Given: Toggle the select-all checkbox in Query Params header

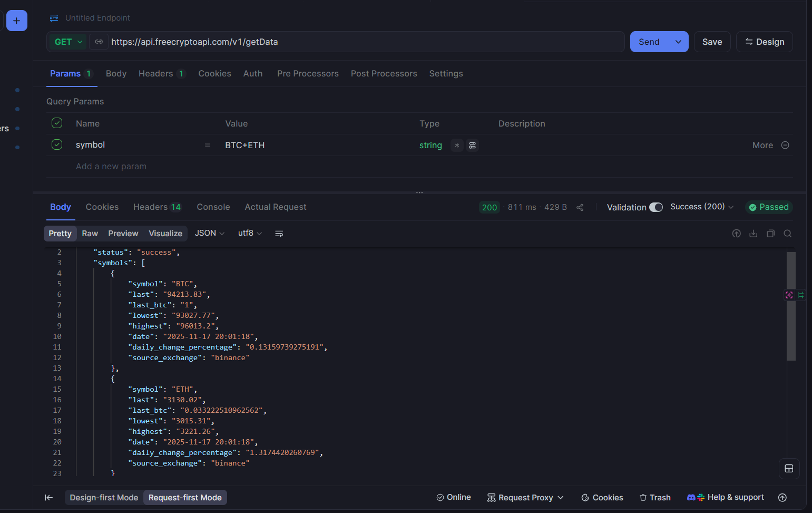Looking at the screenshot, I should coord(56,122).
